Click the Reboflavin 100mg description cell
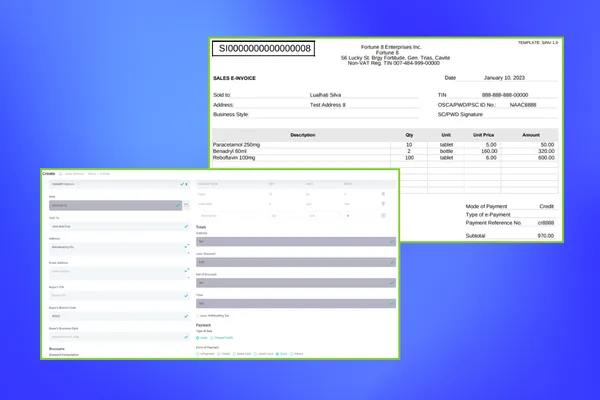Image resolution: width=600 pixels, height=400 pixels. pyautogui.click(x=234, y=158)
